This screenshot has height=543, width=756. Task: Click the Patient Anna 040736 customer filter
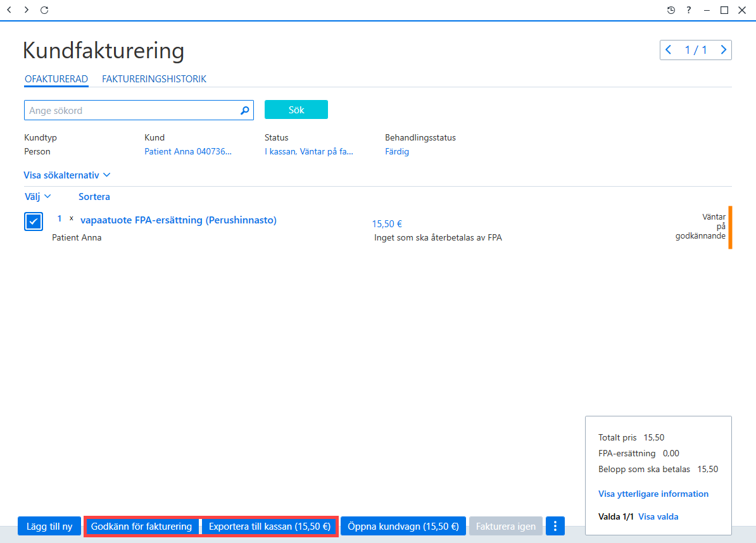coord(188,151)
